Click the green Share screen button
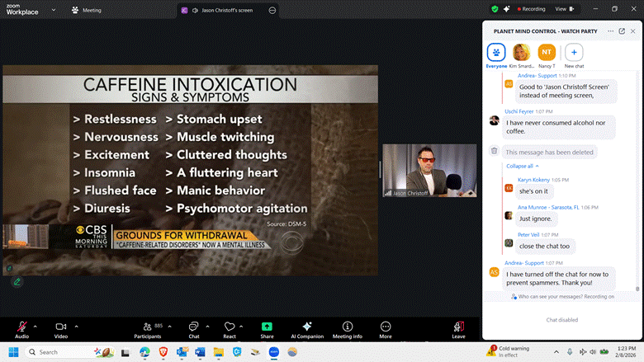644x362 pixels. click(267, 327)
